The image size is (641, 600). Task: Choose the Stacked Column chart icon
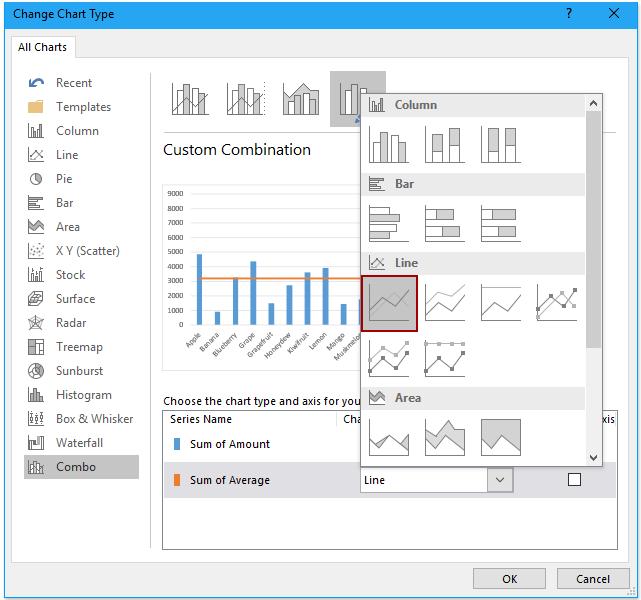[x=445, y=144]
